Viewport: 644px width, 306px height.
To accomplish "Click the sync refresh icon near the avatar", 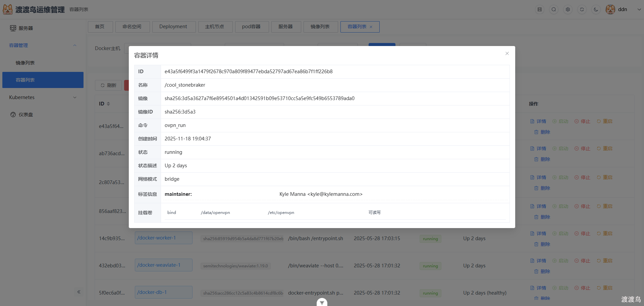I will (582, 9).
